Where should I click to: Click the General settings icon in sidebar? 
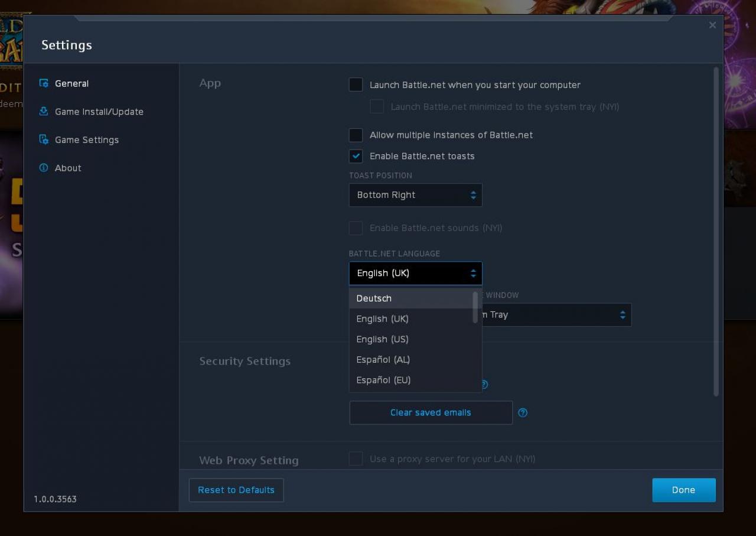coord(44,83)
